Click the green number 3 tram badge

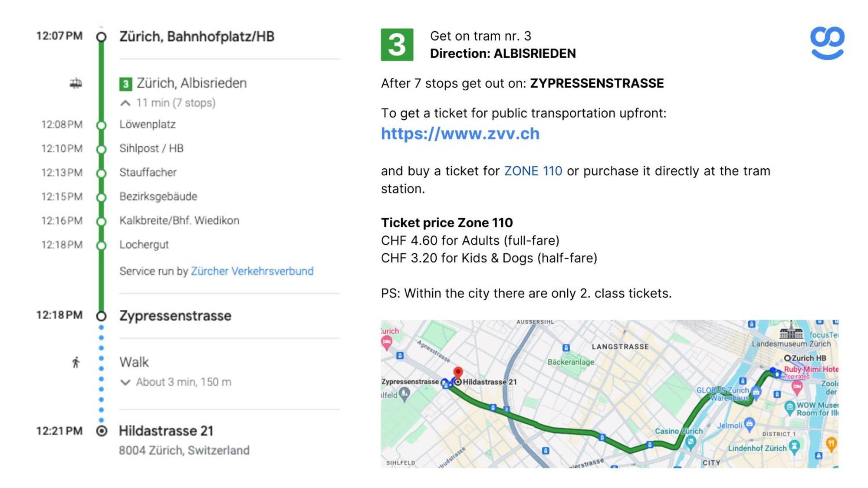397,45
